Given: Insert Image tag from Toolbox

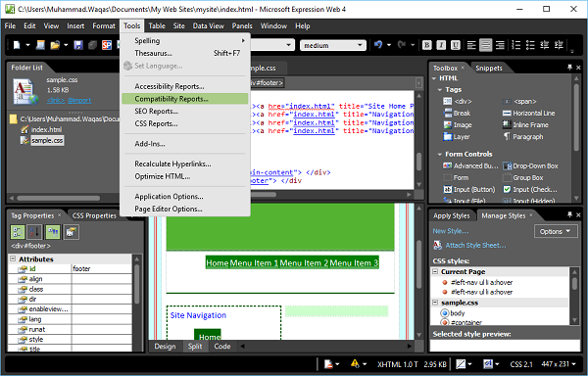Looking at the screenshot, I should point(458,125).
